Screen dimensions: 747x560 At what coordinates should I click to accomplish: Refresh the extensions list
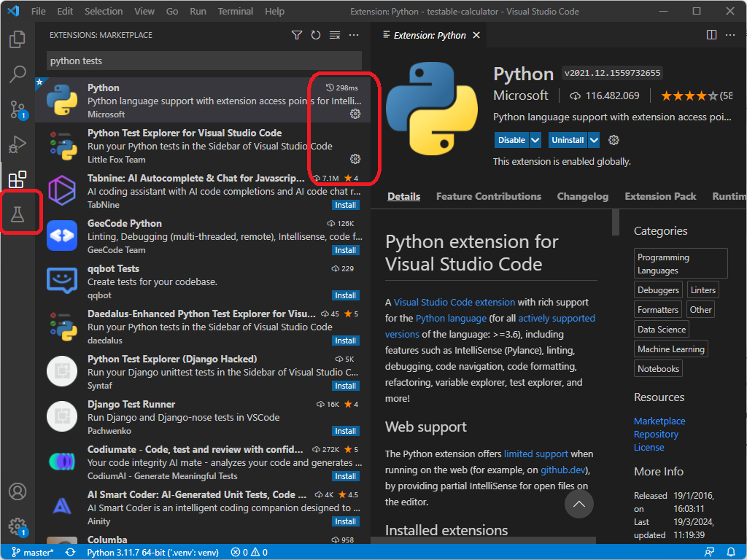[x=316, y=35]
